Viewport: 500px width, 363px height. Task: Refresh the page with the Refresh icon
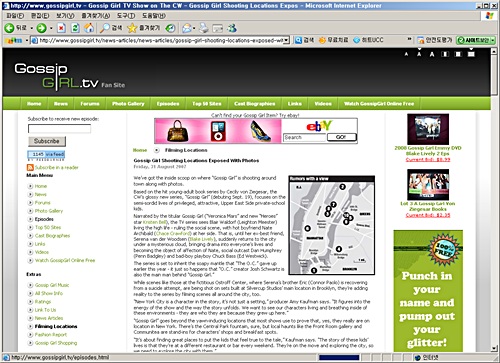pyautogui.click(x=75, y=28)
